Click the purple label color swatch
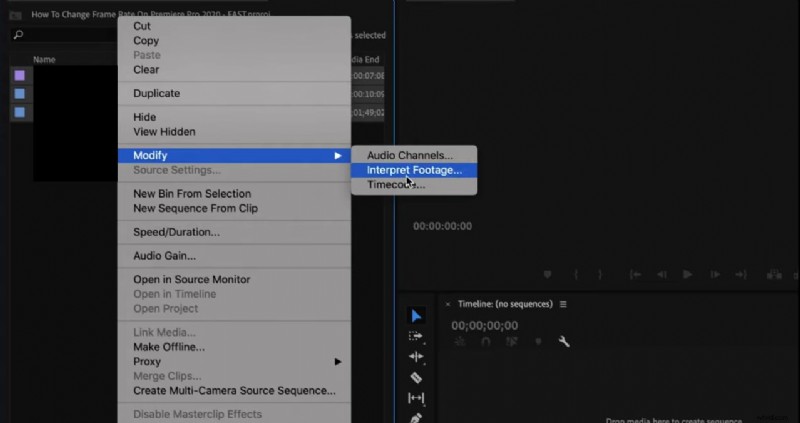Viewport: 800px width, 423px height. point(19,76)
